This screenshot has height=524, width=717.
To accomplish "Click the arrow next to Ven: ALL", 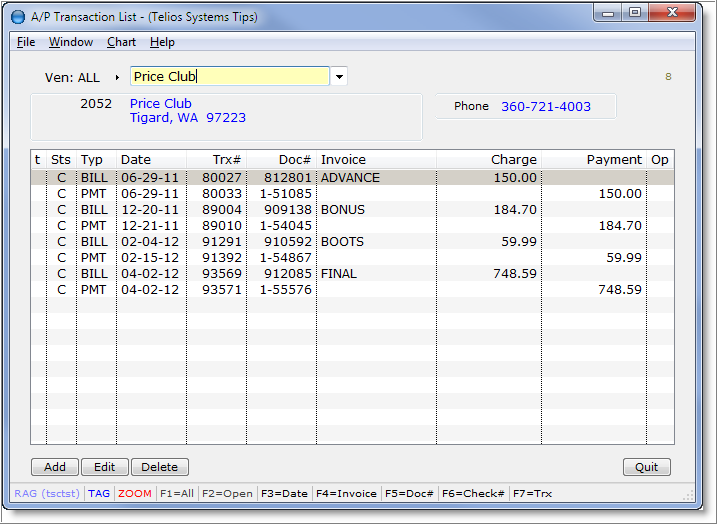I will pos(117,77).
